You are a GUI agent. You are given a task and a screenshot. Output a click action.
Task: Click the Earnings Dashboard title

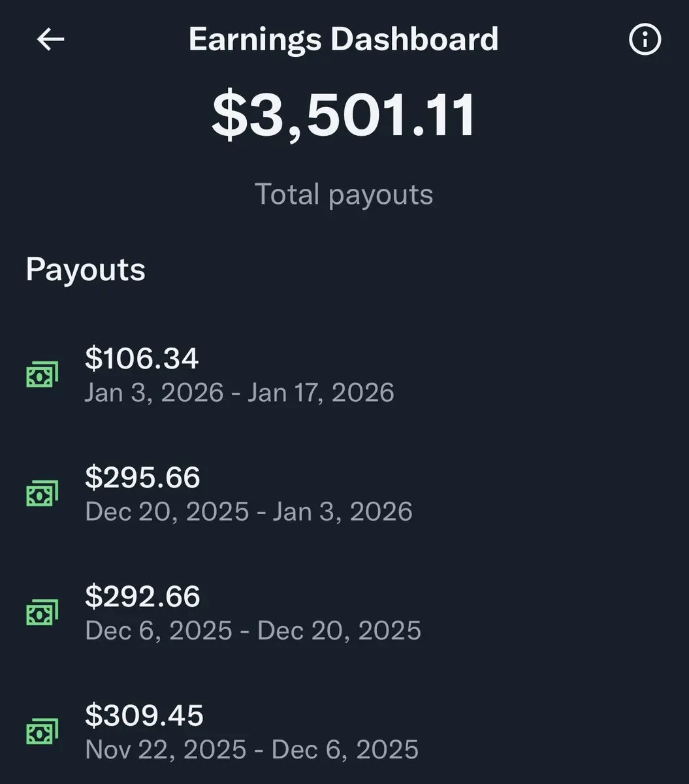point(344,39)
